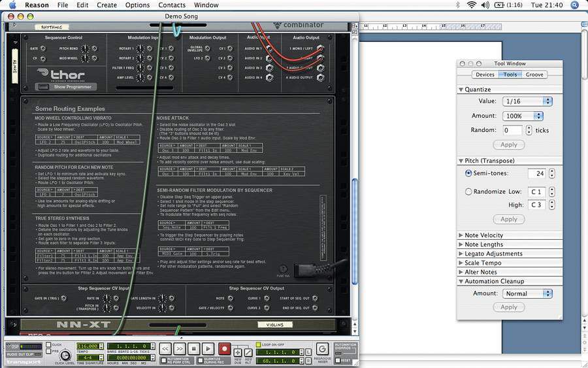Click the Wi-Fi status icon
The width and height of the screenshot is (588, 368).
(471, 5)
